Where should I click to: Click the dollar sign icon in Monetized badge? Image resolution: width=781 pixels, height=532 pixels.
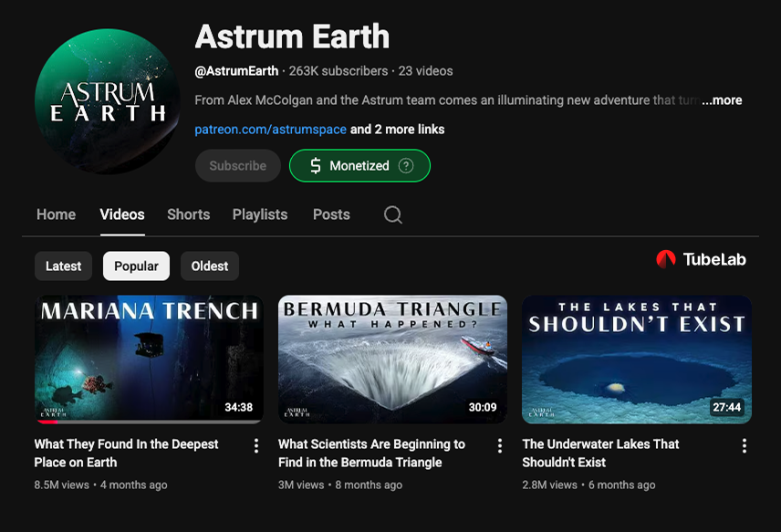[x=316, y=166]
